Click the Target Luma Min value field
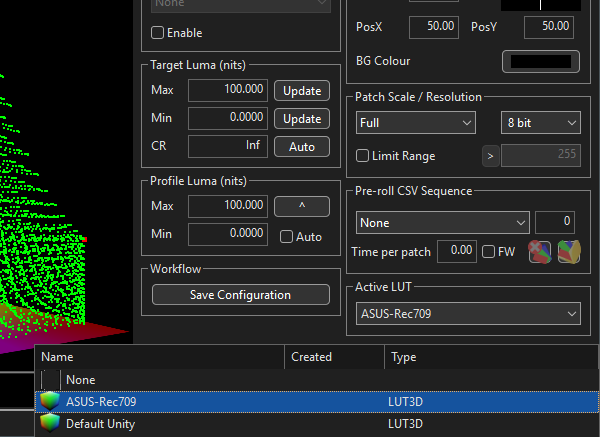The image size is (600, 437). [228, 118]
